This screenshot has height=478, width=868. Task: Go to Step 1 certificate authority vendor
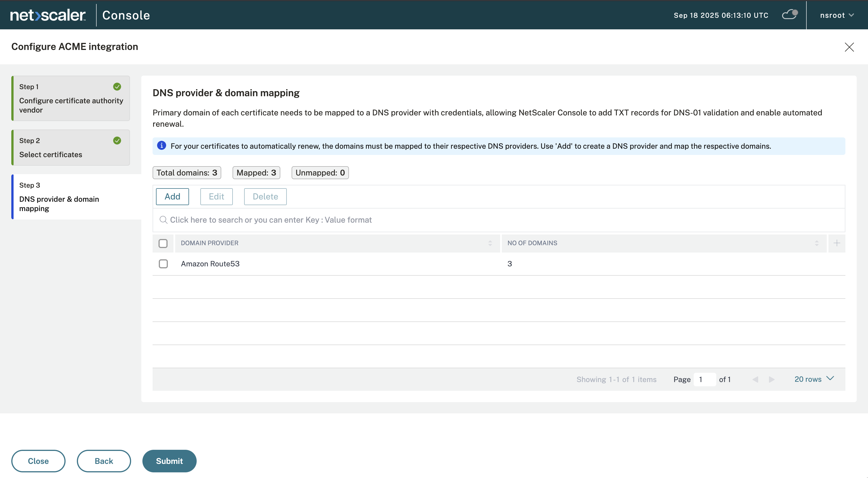[71, 98]
